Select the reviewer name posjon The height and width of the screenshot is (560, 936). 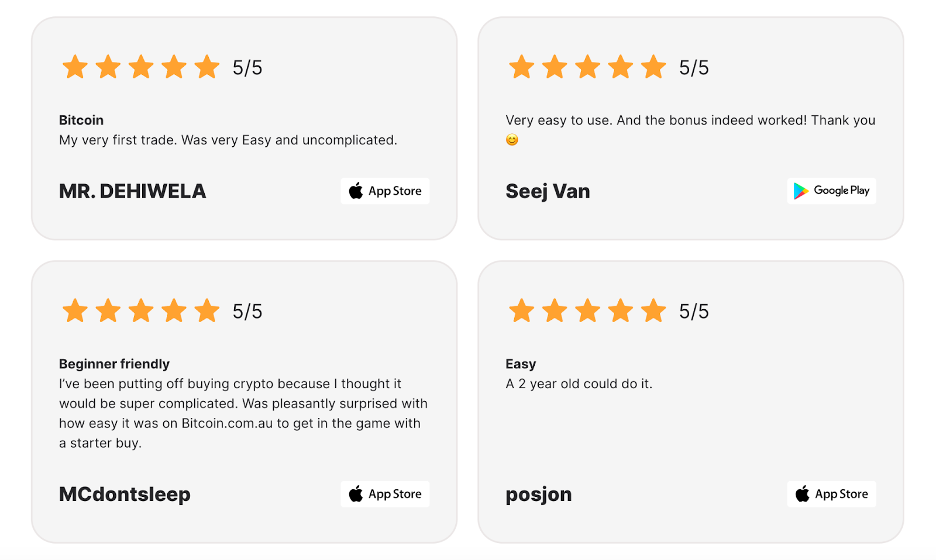pyautogui.click(x=538, y=494)
